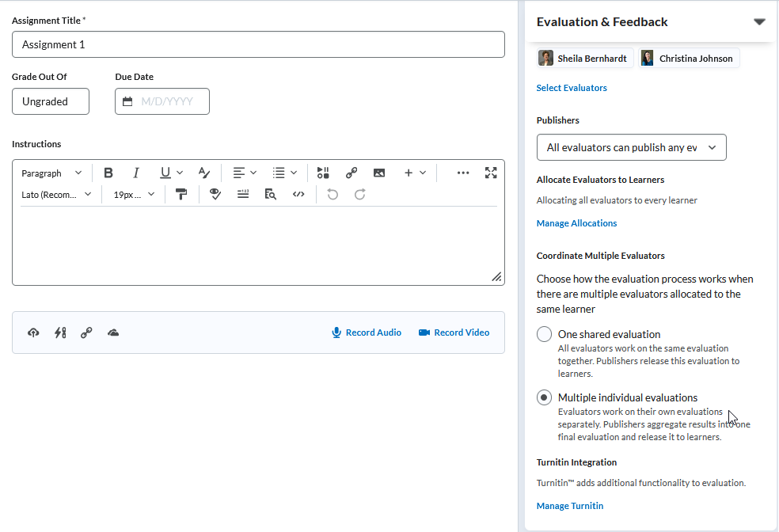Open the Source Code editor icon
The image size is (779, 532).
click(298, 194)
